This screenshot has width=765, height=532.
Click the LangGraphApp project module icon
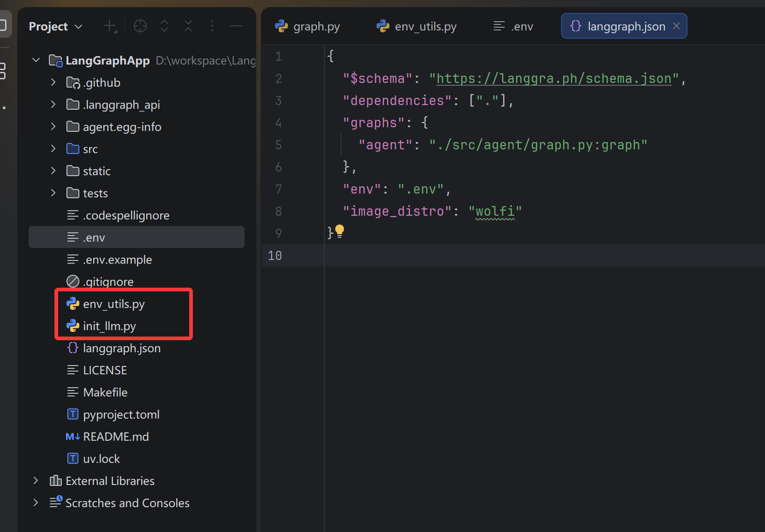[x=55, y=60]
